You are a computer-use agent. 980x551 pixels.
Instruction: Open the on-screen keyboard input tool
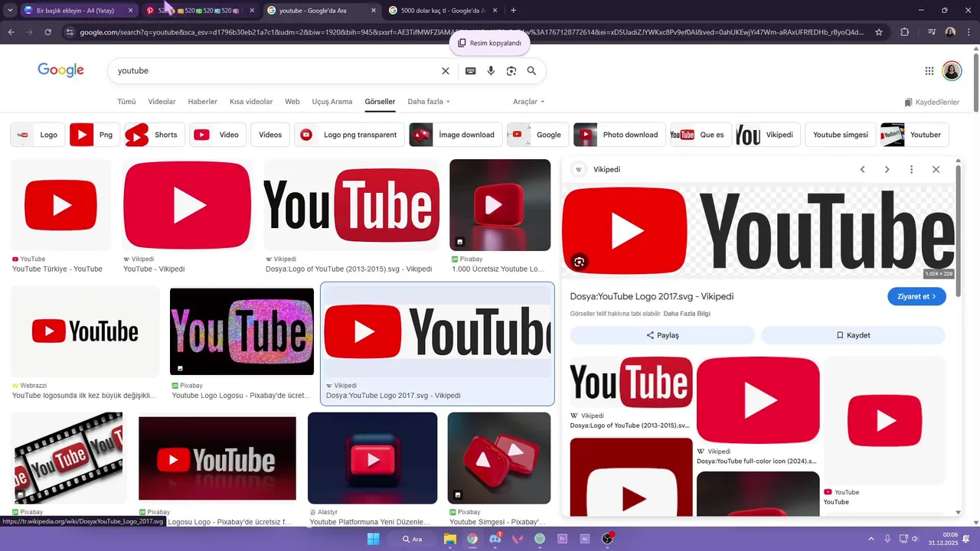point(471,70)
